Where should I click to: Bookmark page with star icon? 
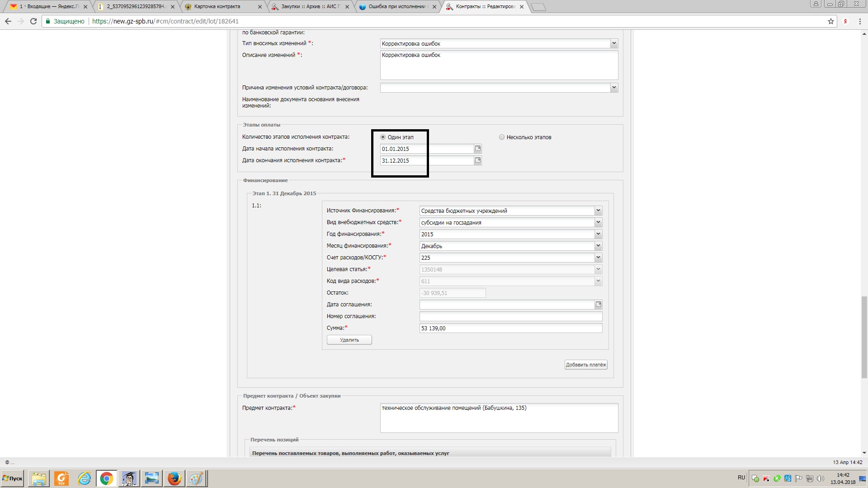(830, 21)
